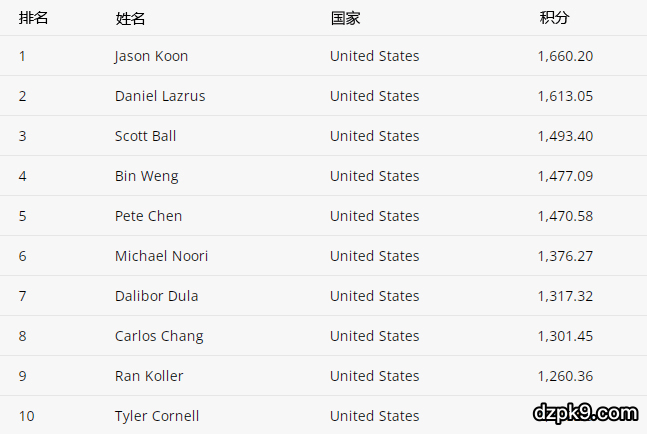Click the 国家 column header
The width and height of the screenshot is (647, 434).
[x=345, y=18]
